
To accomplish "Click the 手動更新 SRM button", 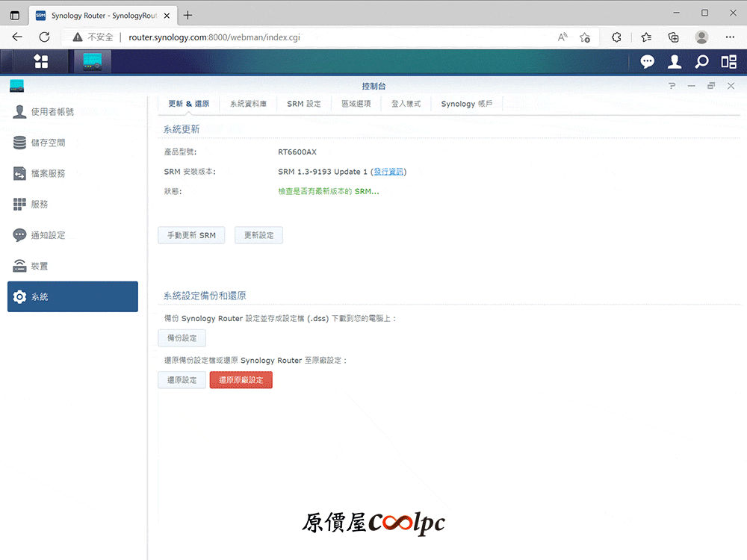I will [191, 235].
